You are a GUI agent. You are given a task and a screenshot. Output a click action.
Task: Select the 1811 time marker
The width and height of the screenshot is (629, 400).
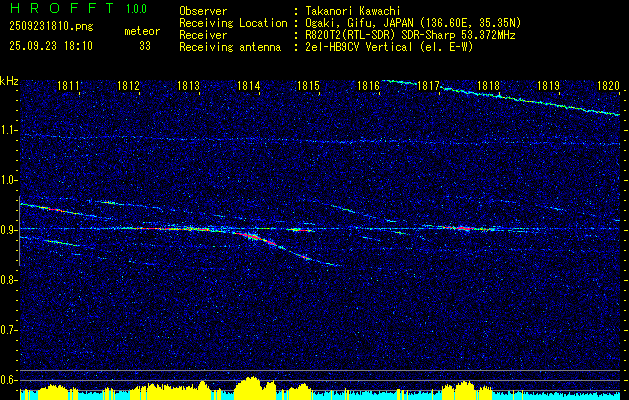69,86
